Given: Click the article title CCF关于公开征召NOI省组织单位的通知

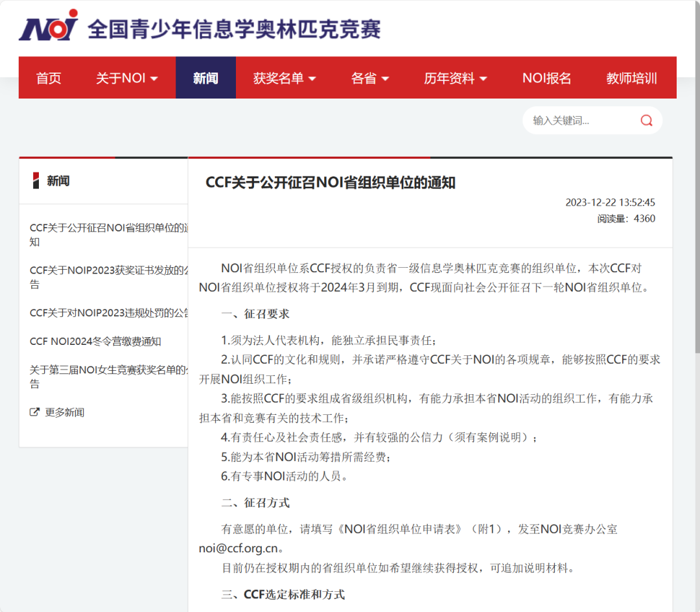Looking at the screenshot, I should pyautogui.click(x=331, y=183).
